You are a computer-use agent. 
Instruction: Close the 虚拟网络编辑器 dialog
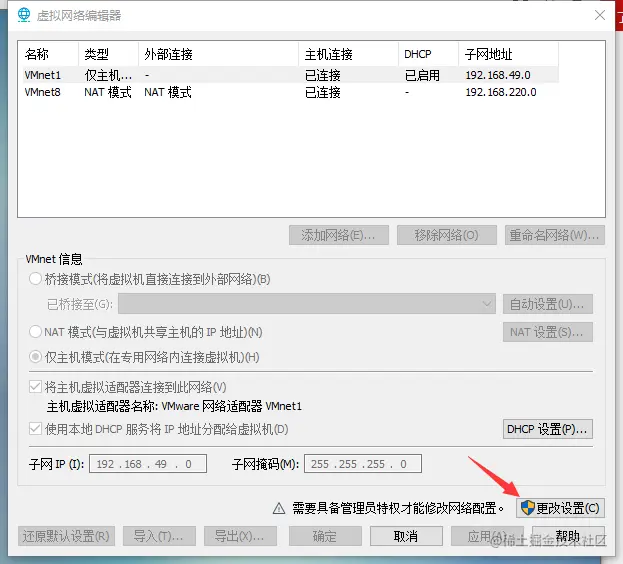600,15
